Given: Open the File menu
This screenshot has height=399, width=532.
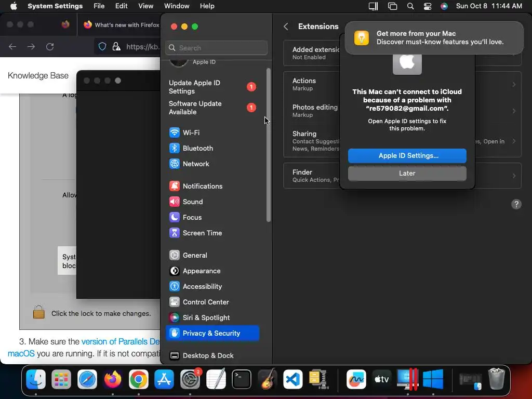Looking at the screenshot, I should (x=99, y=6).
